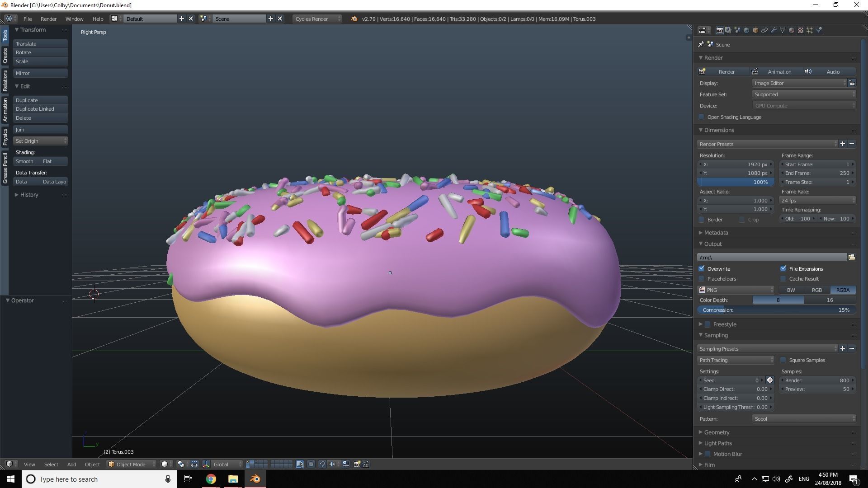Open the Particles properties tab
The image size is (868, 488).
[810, 30]
